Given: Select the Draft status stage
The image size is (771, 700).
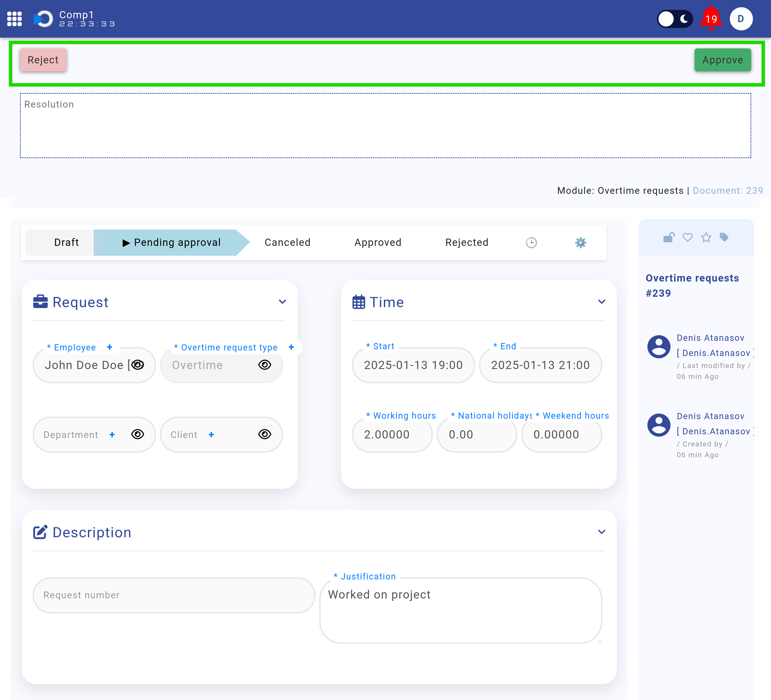Looking at the screenshot, I should (66, 242).
